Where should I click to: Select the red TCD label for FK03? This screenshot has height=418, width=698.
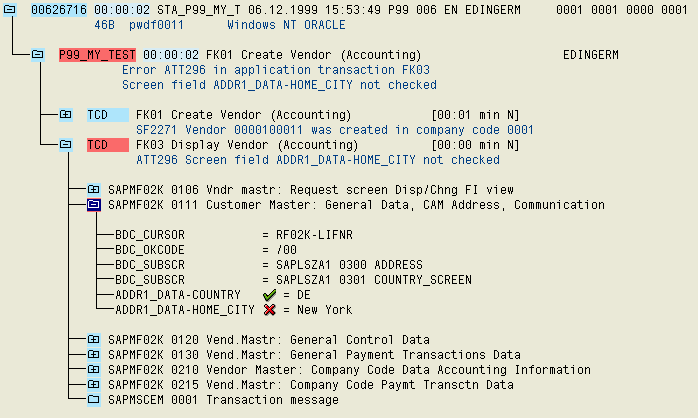(x=97, y=144)
